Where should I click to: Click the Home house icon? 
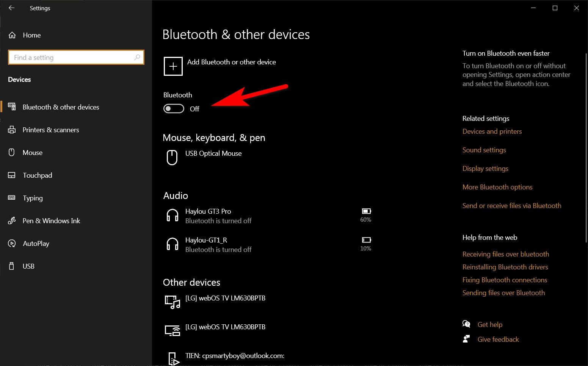pyautogui.click(x=12, y=35)
